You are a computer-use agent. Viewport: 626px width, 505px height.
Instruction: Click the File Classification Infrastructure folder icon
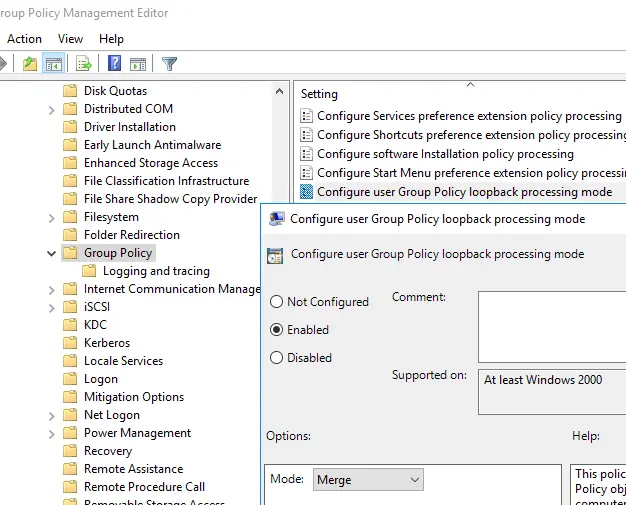[x=70, y=180]
